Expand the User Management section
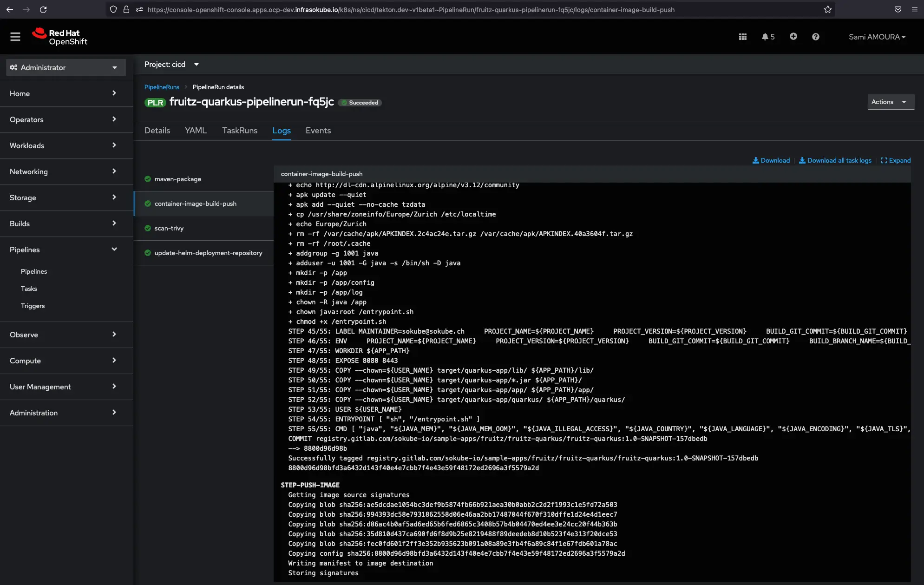924x585 pixels. click(66, 387)
